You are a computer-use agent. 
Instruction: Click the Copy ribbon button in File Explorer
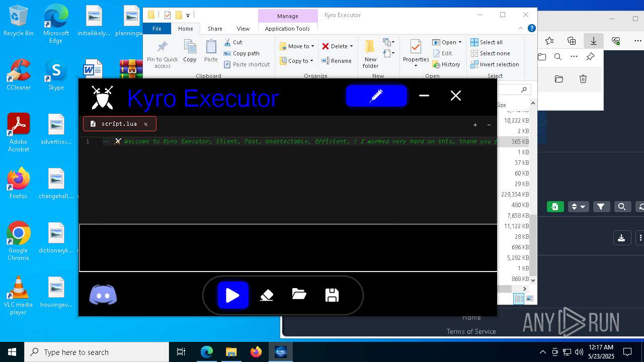[190, 51]
